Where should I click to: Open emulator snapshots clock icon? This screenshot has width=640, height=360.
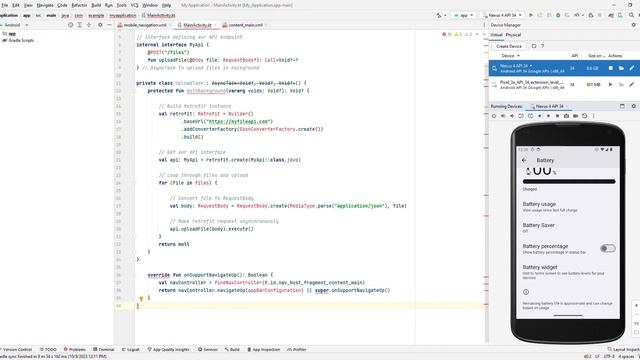coord(584,116)
